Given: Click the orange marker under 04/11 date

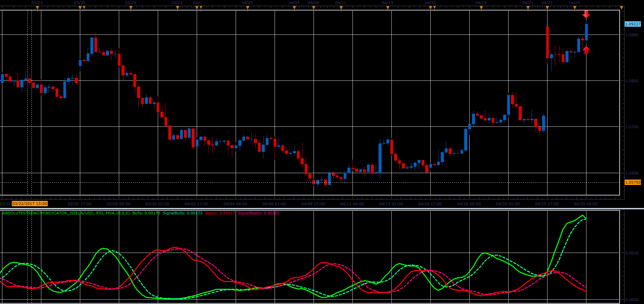Looking at the screenshot, I should 341,8.
